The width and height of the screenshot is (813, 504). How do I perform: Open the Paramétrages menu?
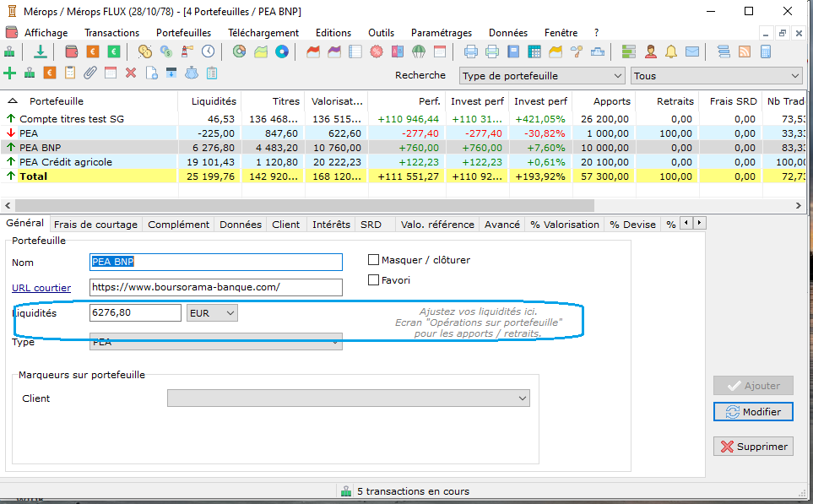point(442,33)
